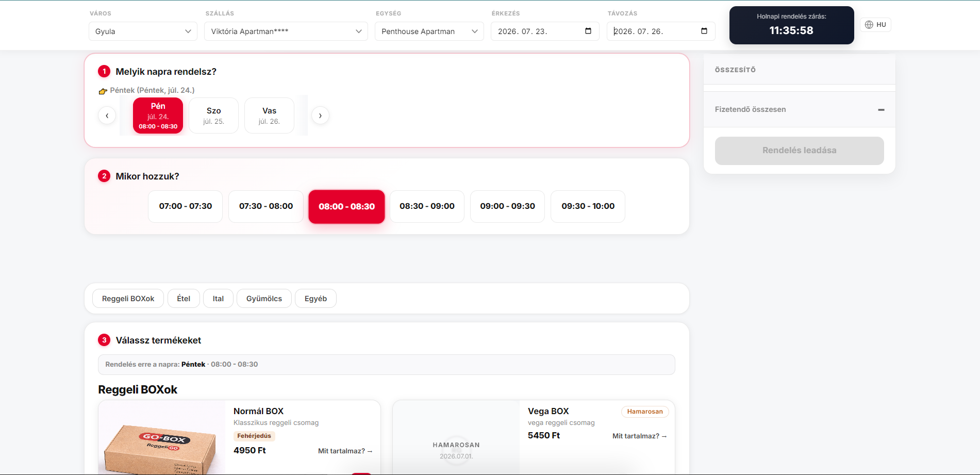This screenshot has width=980, height=475.
Task: Click the Fizetendő összesen row
Action: [x=799, y=109]
